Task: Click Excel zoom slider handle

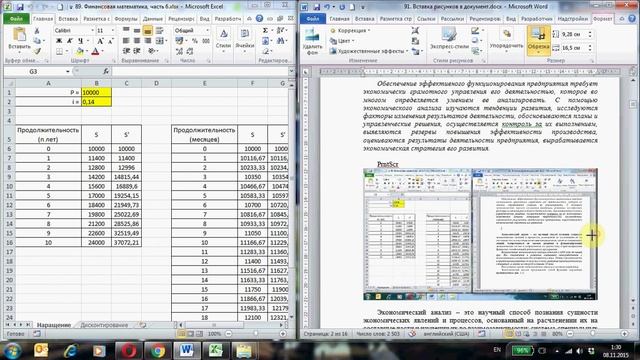Action: pos(256,334)
